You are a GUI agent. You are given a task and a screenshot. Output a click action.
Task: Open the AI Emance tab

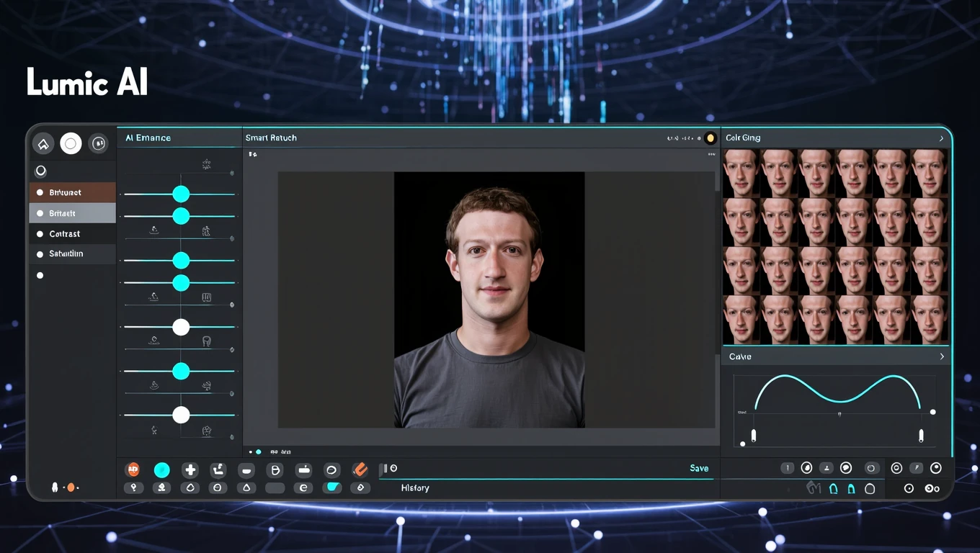pyautogui.click(x=148, y=138)
